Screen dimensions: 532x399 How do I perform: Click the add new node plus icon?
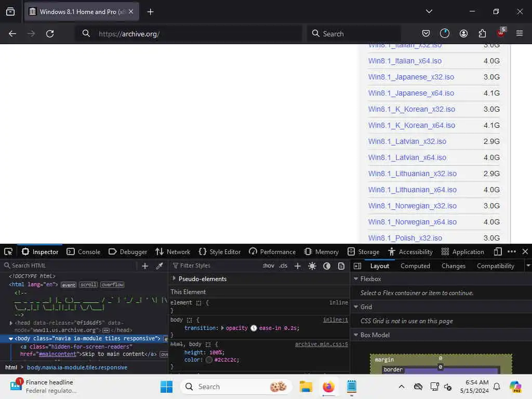145,266
